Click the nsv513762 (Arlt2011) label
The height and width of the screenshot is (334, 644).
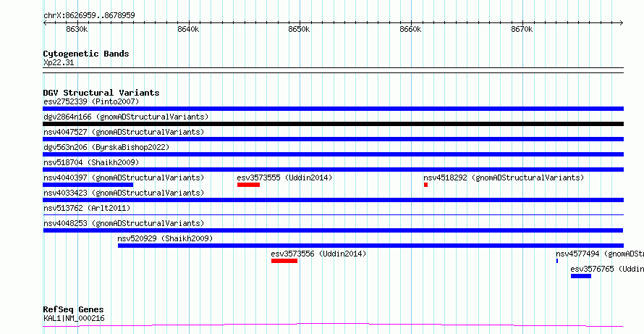[87, 208]
